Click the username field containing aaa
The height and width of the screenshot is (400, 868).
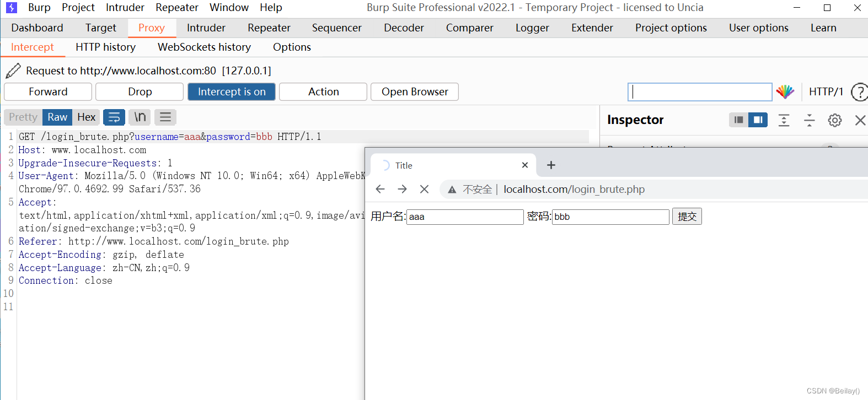(465, 217)
